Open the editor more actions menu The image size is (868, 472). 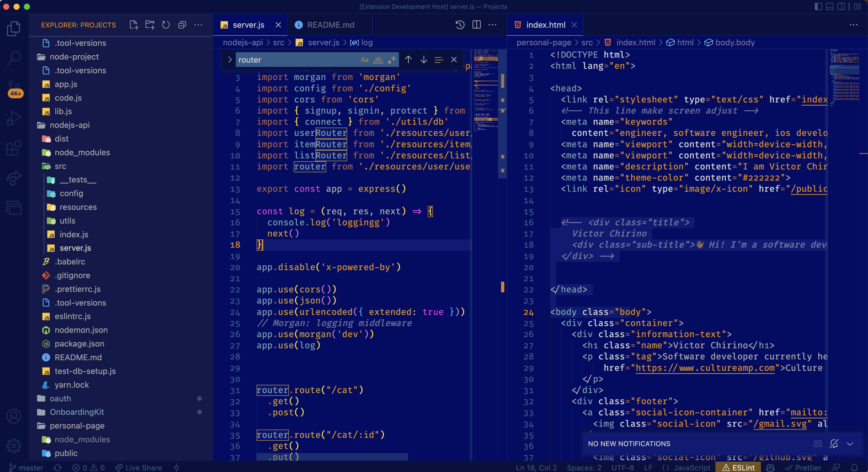493,24
